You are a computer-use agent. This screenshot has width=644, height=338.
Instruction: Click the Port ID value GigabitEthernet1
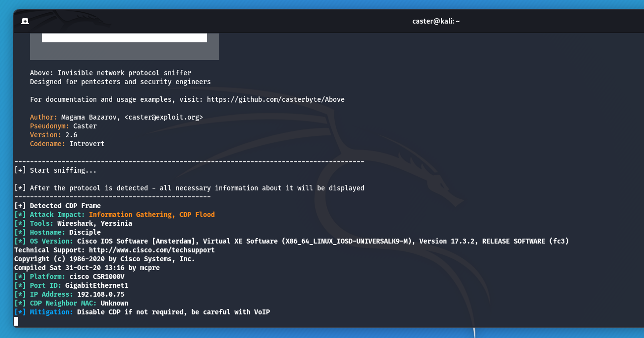(97, 285)
